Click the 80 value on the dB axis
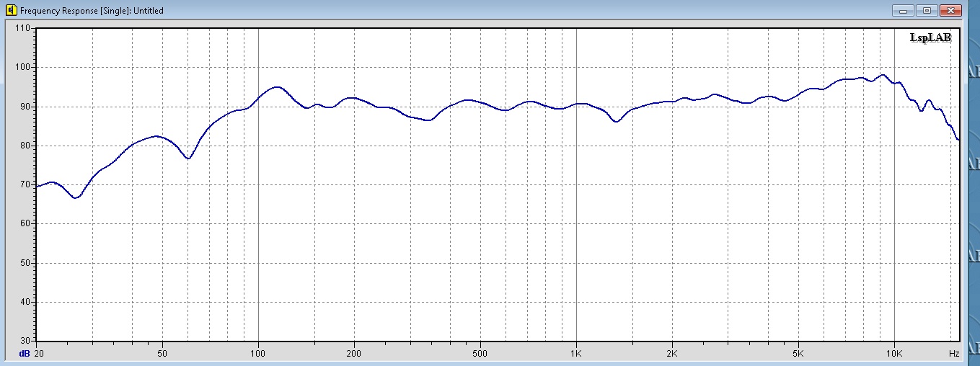This screenshot has height=366, width=980. tap(25, 146)
